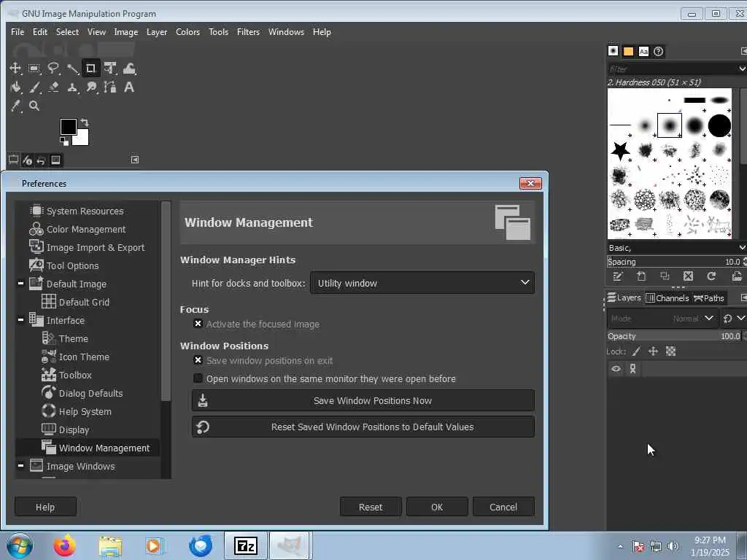Switch to the Paths tab
Viewport: 747px width, 560px height.
click(709, 298)
